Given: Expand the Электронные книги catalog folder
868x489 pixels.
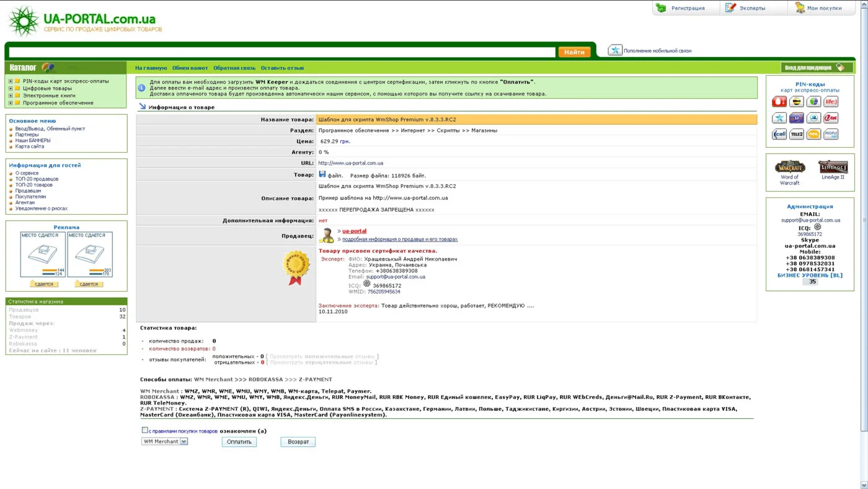Looking at the screenshot, I should 11,96.
